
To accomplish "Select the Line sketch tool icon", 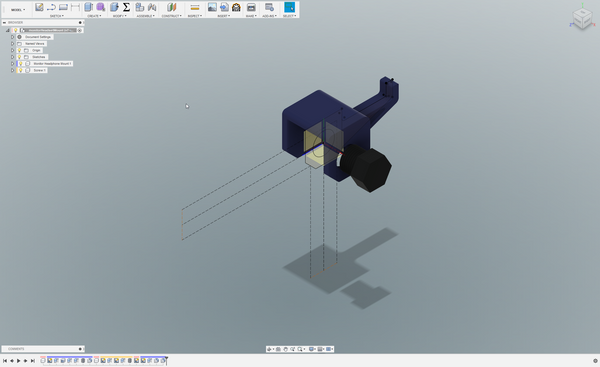I will click(x=51, y=7).
